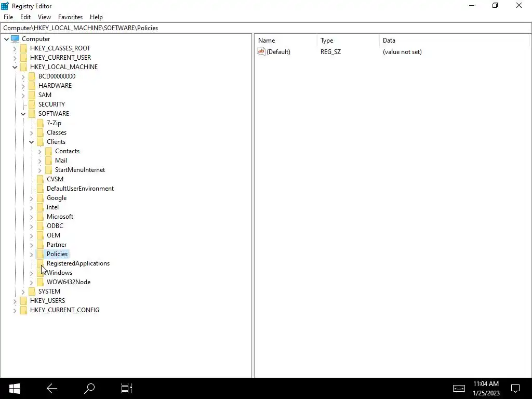The image size is (532, 399).
Task: Click the Partner folder icon
Action: pos(41,245)
